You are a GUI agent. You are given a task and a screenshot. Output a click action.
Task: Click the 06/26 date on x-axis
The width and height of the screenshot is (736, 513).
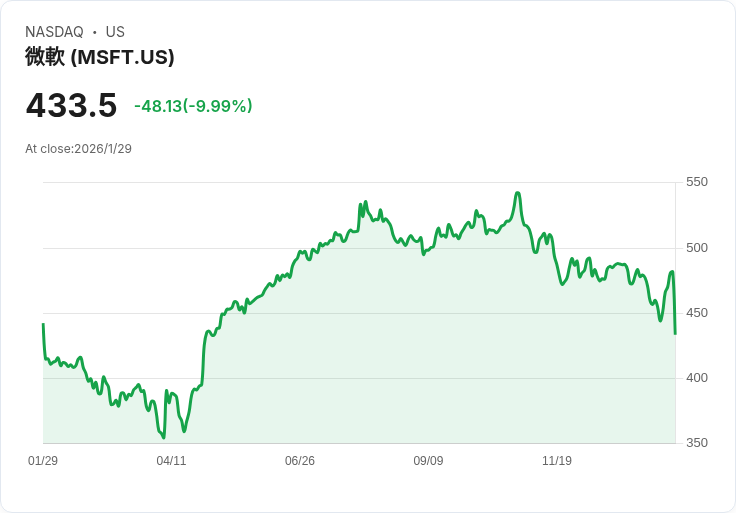pos(300,461)
